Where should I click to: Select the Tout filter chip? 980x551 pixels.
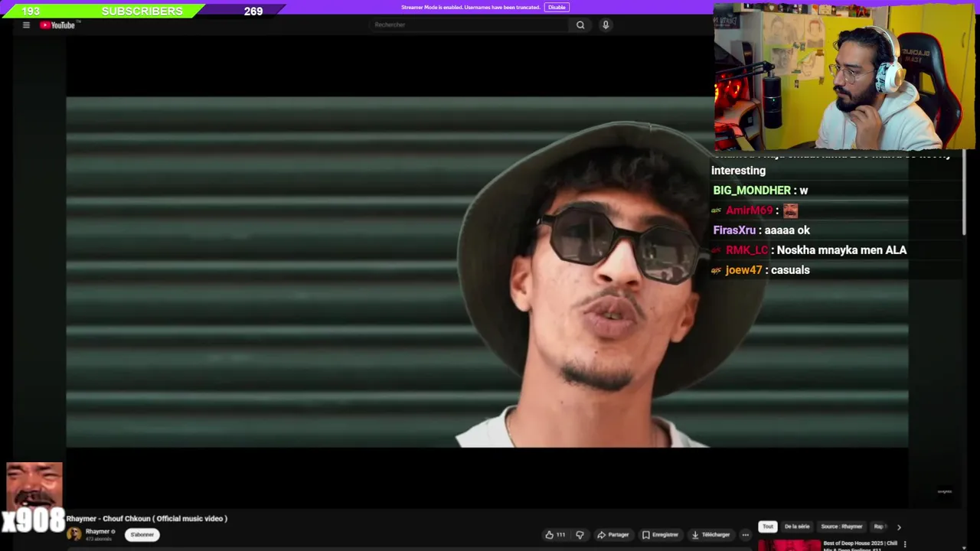pyautogui.click(x=768, y=527)
